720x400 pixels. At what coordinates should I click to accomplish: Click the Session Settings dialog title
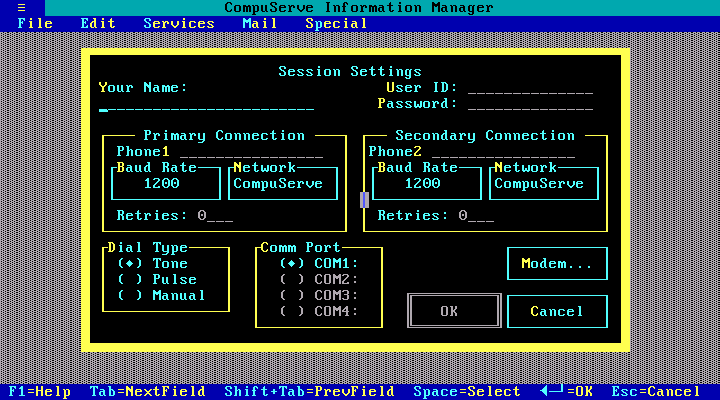pos(350,72)
